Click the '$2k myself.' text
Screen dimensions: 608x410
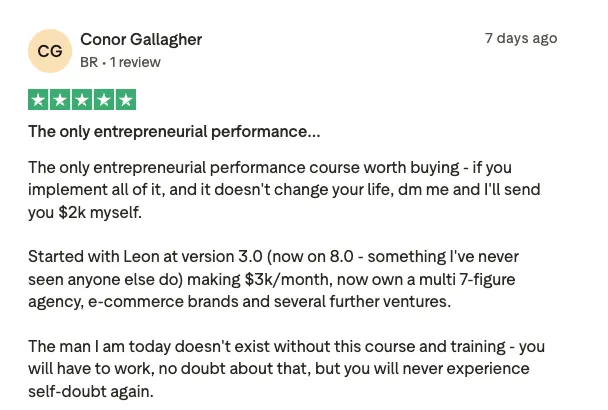(x=100, y=212)
